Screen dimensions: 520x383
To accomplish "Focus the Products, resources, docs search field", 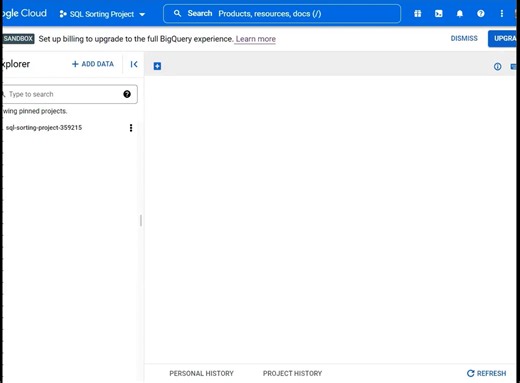I will click(x=282, y=14).
